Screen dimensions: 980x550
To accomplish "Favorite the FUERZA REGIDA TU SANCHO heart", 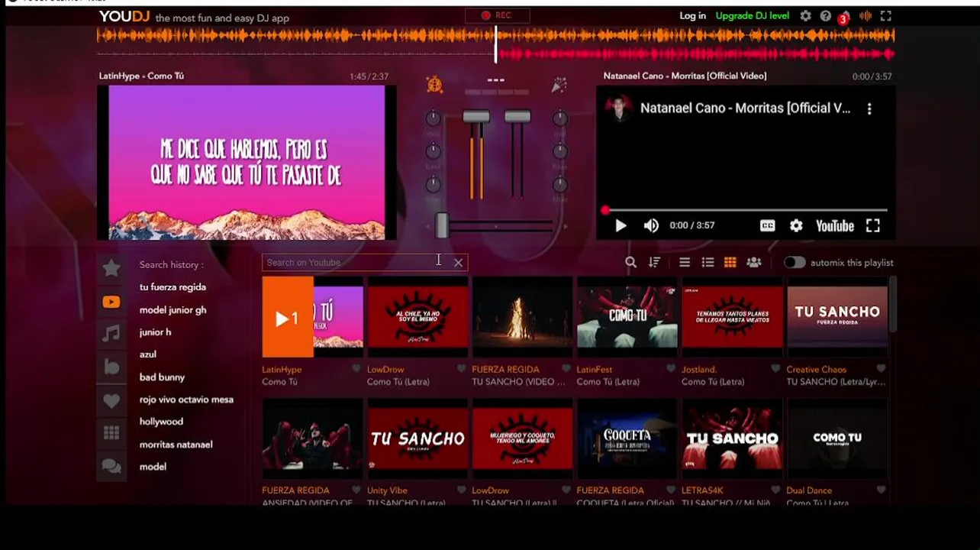I will coord(566,369).
